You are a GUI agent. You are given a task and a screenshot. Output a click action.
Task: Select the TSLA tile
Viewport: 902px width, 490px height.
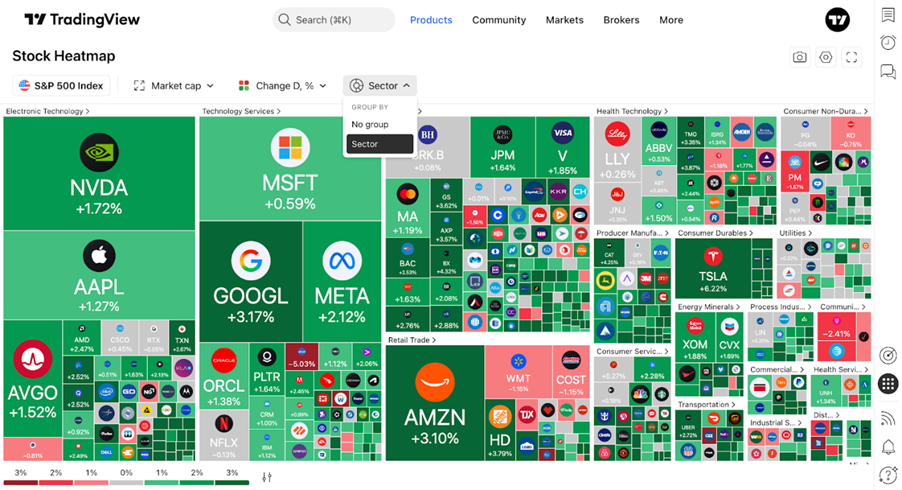pos(713,269)
